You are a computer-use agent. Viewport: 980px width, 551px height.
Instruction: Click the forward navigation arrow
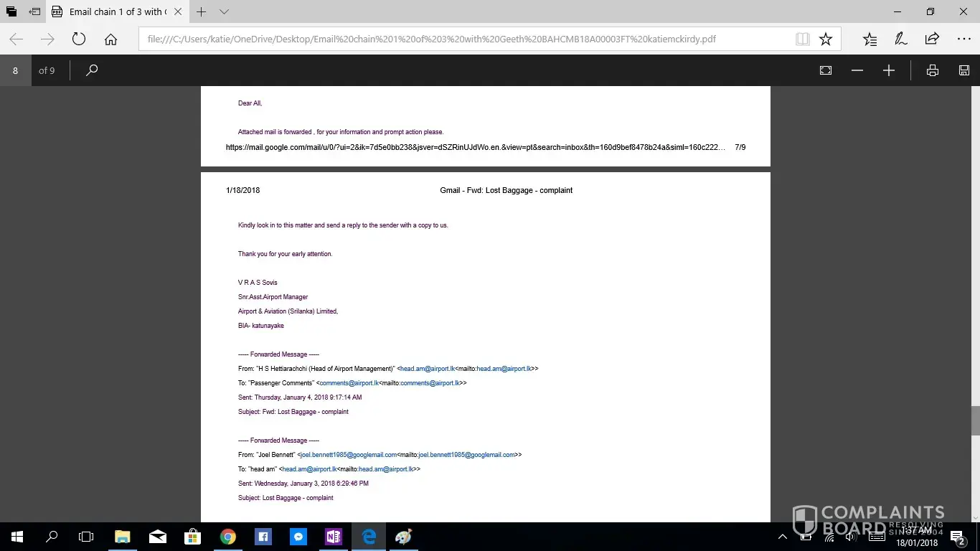(x=47, y=39)
